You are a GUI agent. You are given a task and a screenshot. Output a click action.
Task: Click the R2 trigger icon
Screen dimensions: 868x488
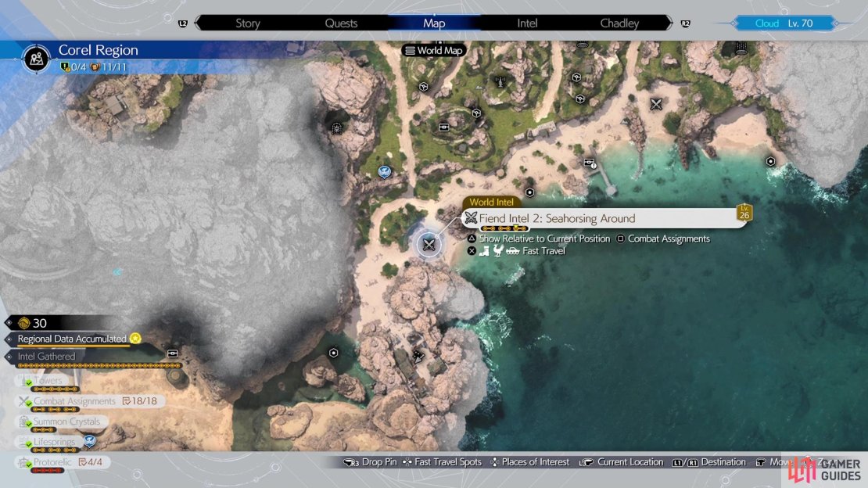click(x=685, y=23)
